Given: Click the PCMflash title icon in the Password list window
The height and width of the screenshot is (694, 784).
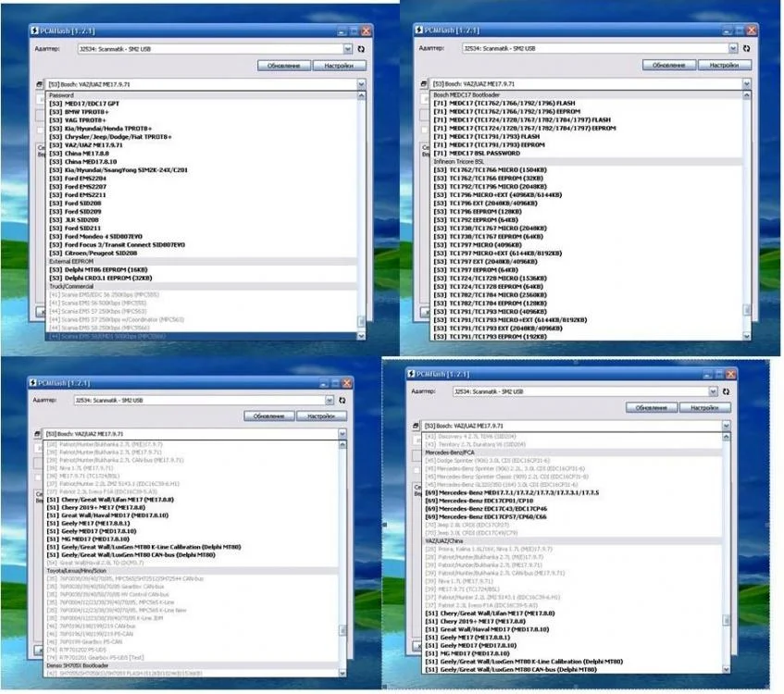Looking at the screenshot, I should [34, 31].
